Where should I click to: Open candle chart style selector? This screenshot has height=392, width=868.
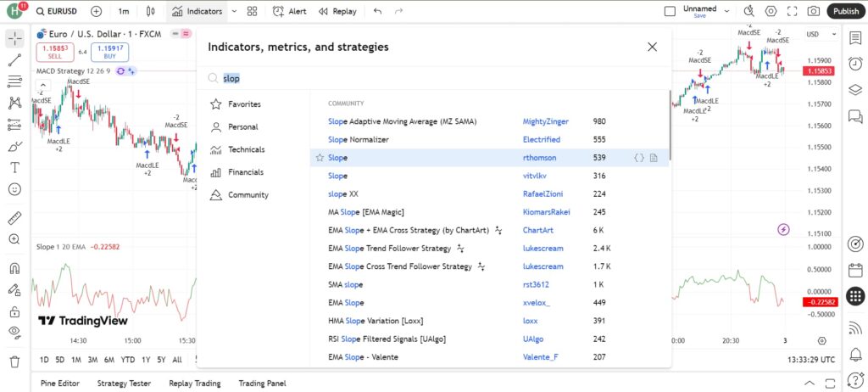(x=151, y=11)
